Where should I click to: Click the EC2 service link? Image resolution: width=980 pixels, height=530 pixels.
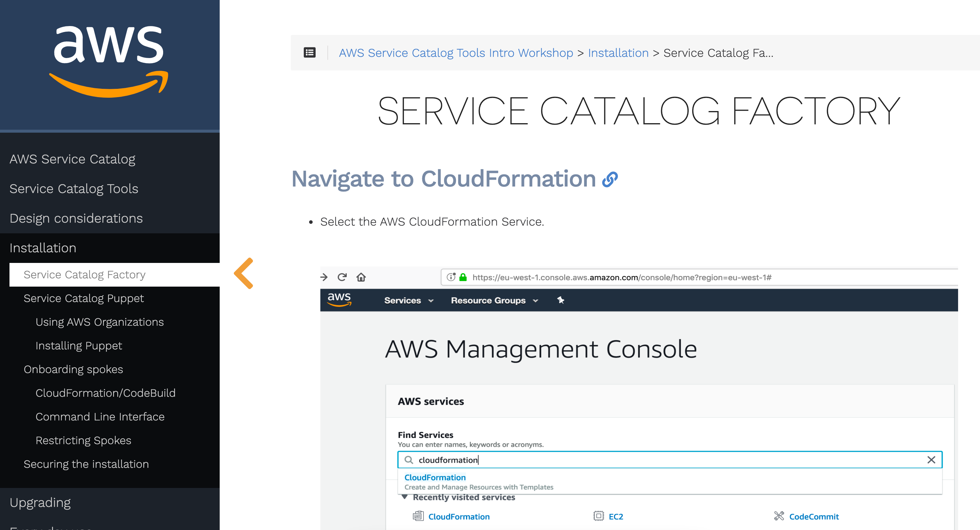[x=616, y=516]
